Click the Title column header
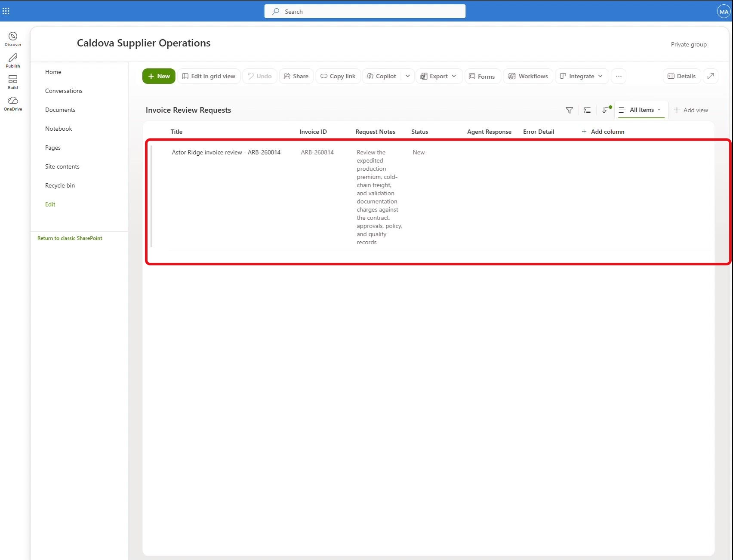733x560 pixels. click(x=176, y=132)
